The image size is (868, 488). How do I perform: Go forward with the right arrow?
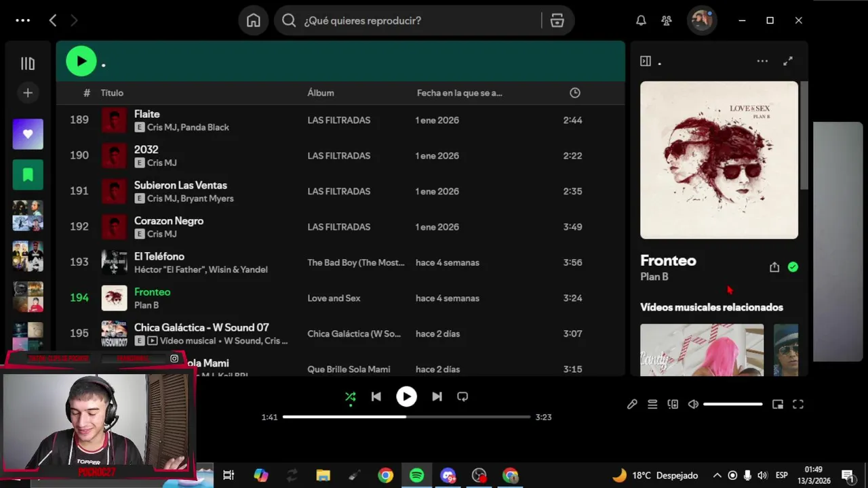click(74, 20)
